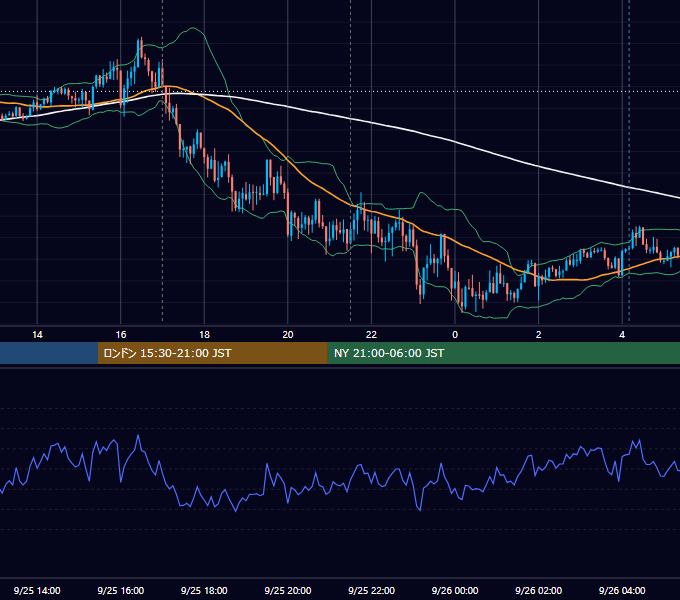The height and width of the screenshot is (600, 680).
Task: Click the 9/25 16:00 date label
Action: (x=121, y=590)
